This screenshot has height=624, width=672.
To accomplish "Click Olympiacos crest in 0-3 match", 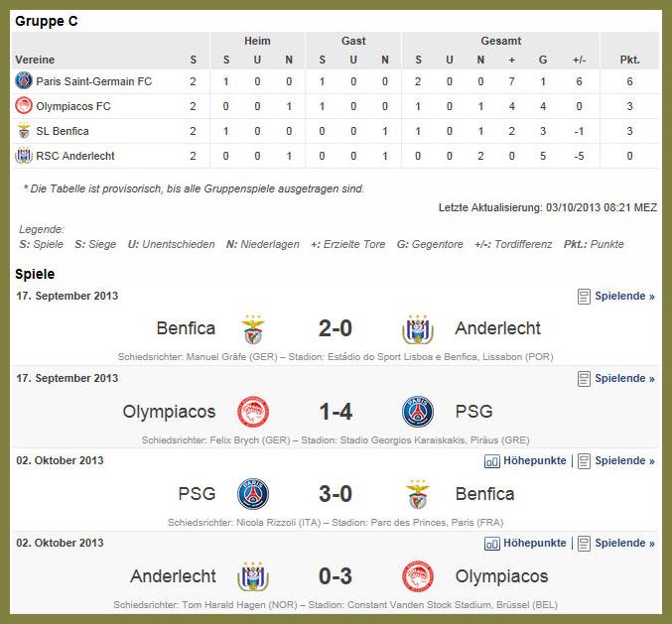I will 418,576.
